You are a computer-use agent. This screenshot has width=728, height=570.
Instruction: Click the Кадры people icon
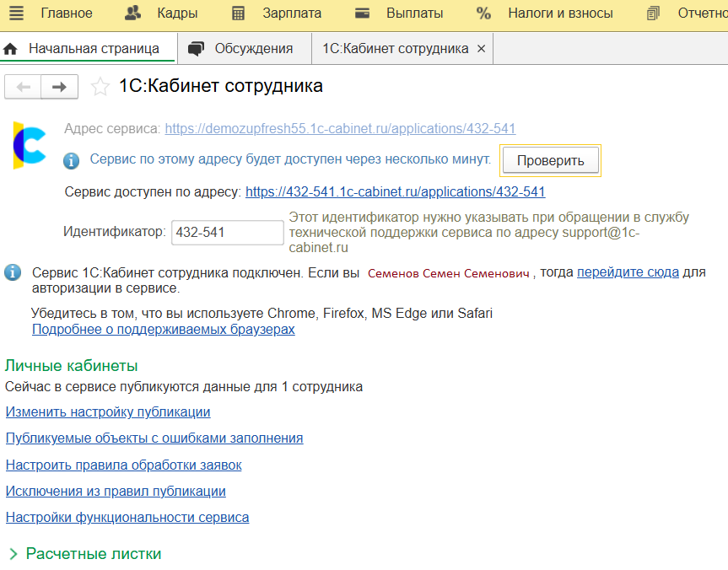pos(132,13)
